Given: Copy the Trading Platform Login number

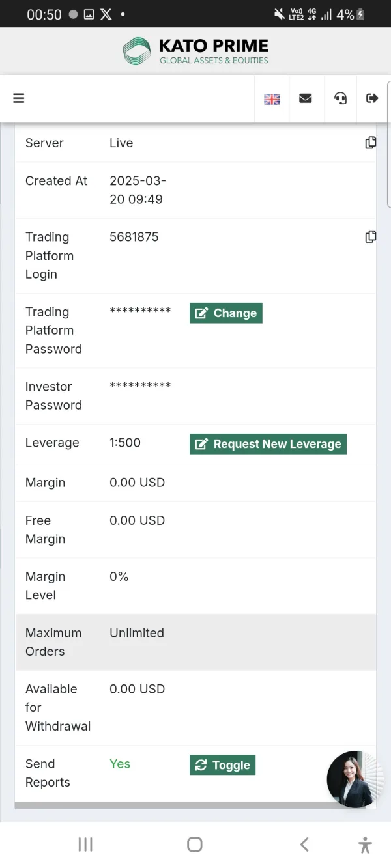Looking at the screenshot, I should pos(370,237).
